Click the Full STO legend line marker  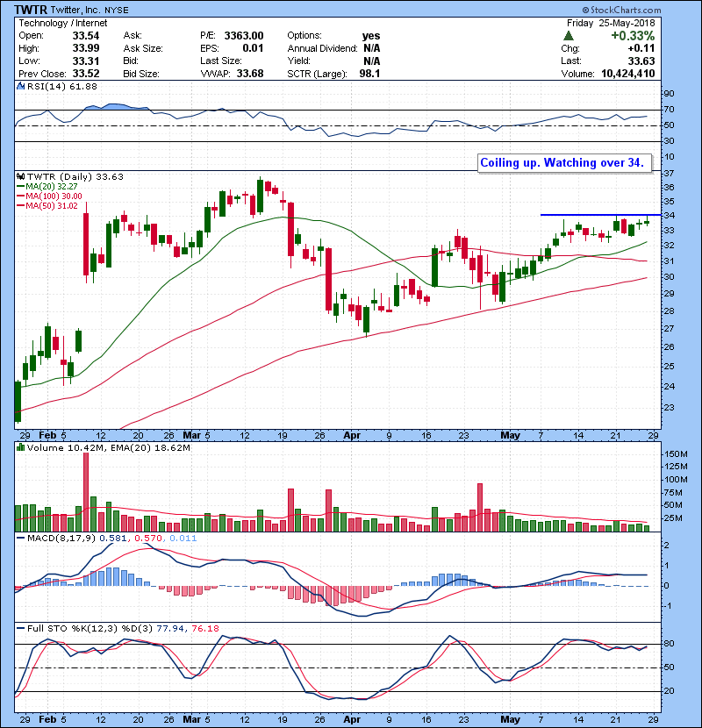click(x=20, y=629)
